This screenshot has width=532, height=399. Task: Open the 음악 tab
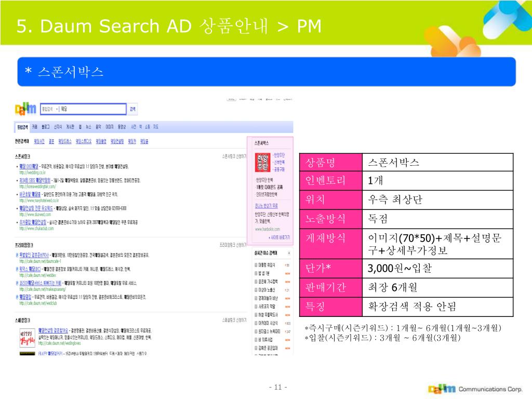click(98, 127)
